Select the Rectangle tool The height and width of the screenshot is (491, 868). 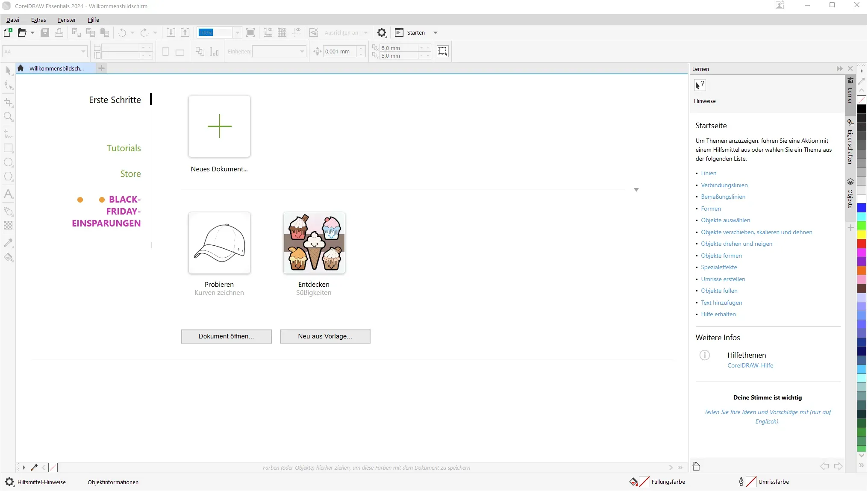(x=9, y=148)
